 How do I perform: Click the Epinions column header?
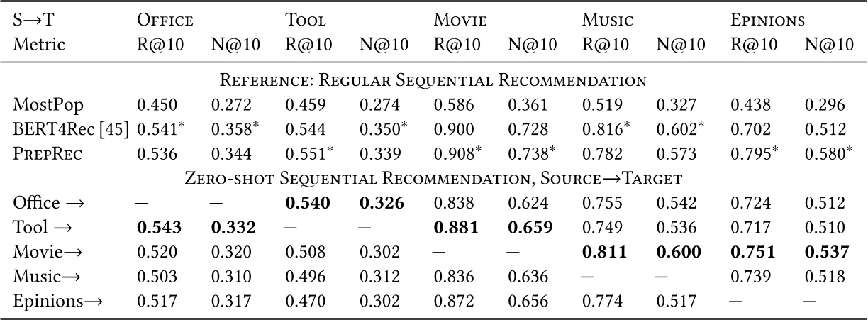point(768,21)
